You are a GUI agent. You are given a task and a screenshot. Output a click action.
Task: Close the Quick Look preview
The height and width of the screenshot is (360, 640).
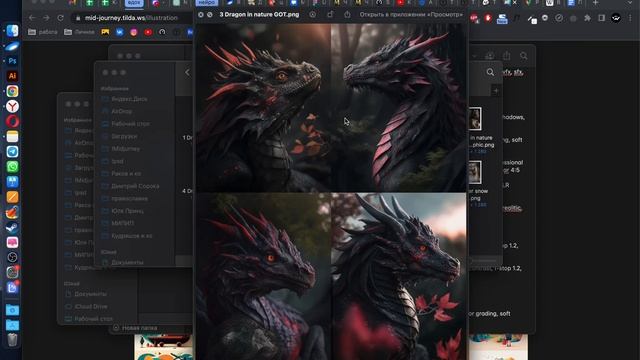coord(200,15)
